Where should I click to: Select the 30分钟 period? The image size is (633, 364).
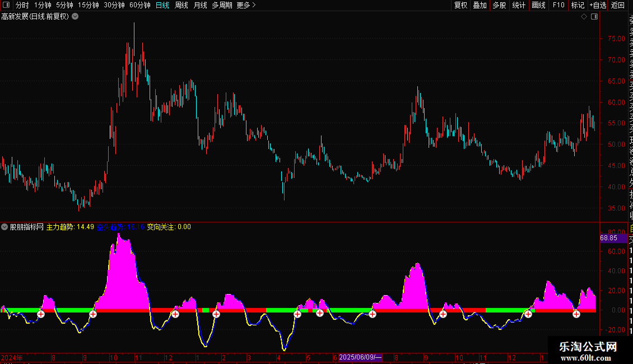tap(114, 5)
